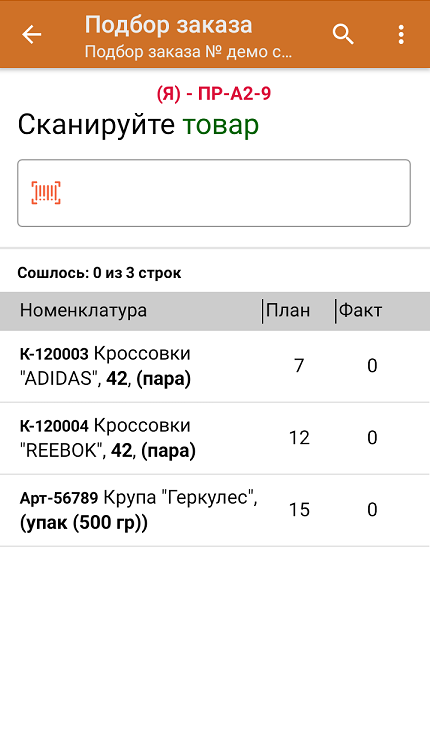430x740 pixels.
Task: Tap the subtitle Подбор заказа № демо
Action: [188, 51]
